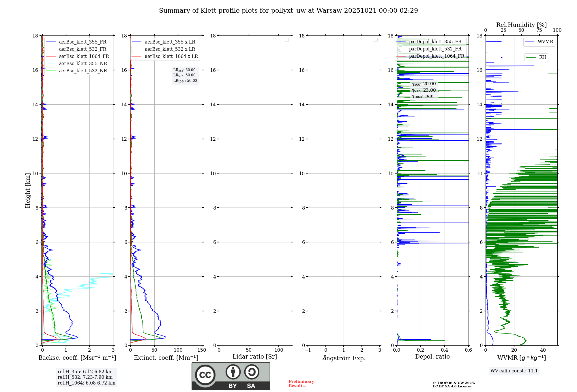
Task: Click the WV-calib.const. value label
Action: click(514, 371)
